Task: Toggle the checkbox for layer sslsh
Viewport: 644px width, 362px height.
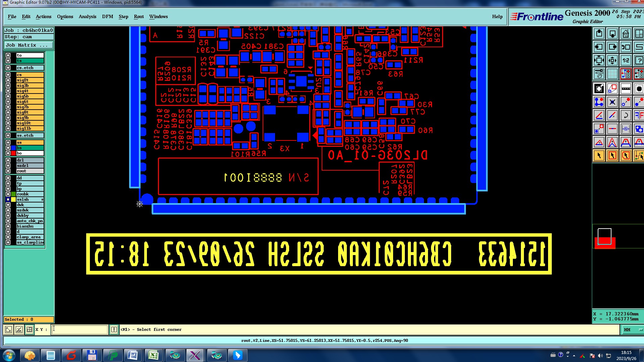Action: [x=8, y=199]
